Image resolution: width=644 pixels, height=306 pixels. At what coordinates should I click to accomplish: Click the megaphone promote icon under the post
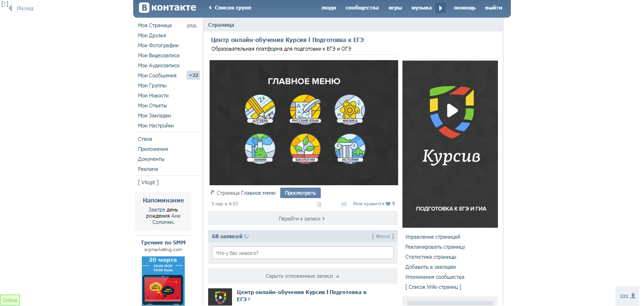click(x=343, y=204)
